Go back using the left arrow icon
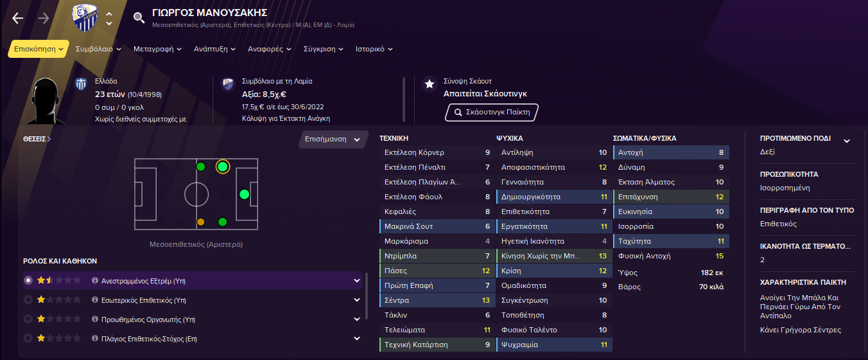 coord(18,18)
